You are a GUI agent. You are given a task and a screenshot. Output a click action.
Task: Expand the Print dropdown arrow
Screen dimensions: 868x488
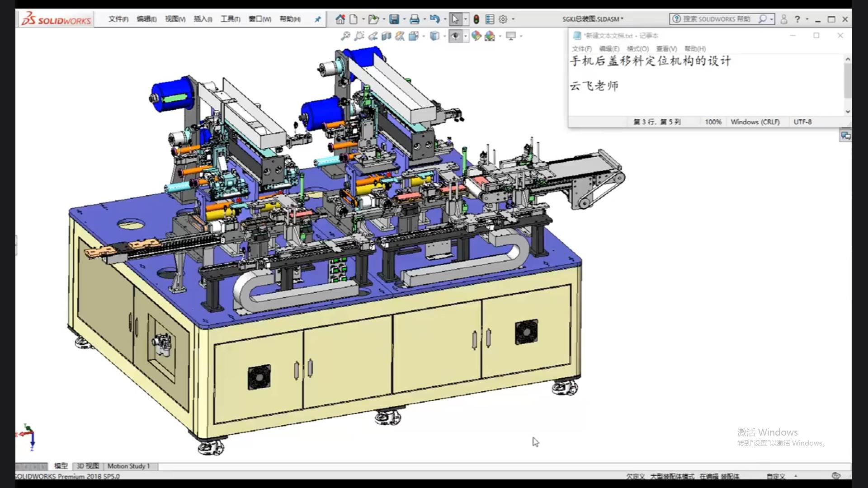pyautogui.click(x=425, y=19)
